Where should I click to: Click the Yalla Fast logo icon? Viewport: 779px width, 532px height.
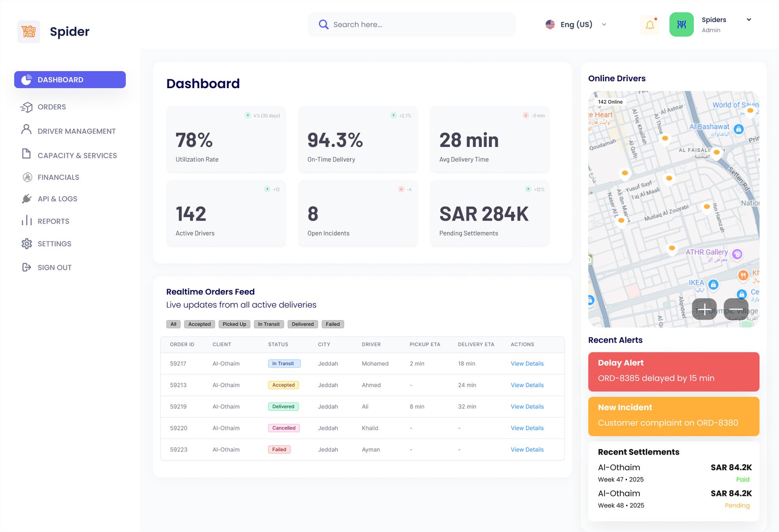point(29,32)
